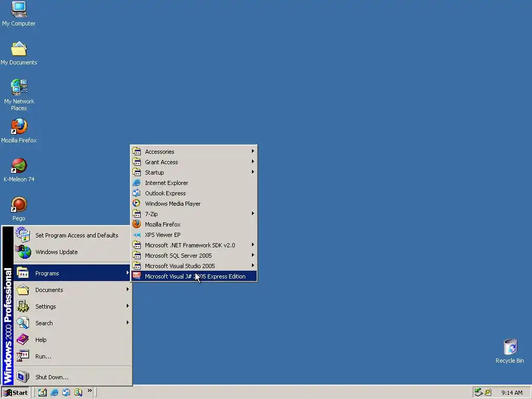The width and height of the screenshot is (532, 399).
Task: Expand hidden quick launch items chevron
Action: [89, 391]
